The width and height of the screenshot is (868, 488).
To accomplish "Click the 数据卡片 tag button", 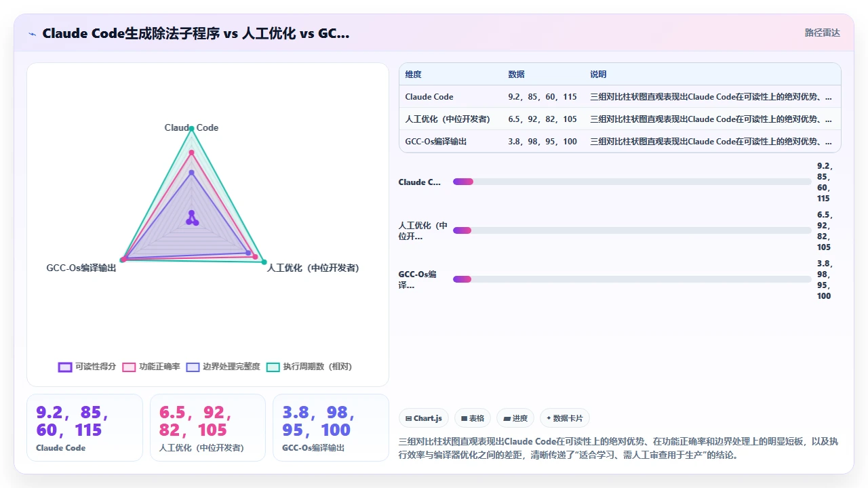I will [x=564, y=418].
